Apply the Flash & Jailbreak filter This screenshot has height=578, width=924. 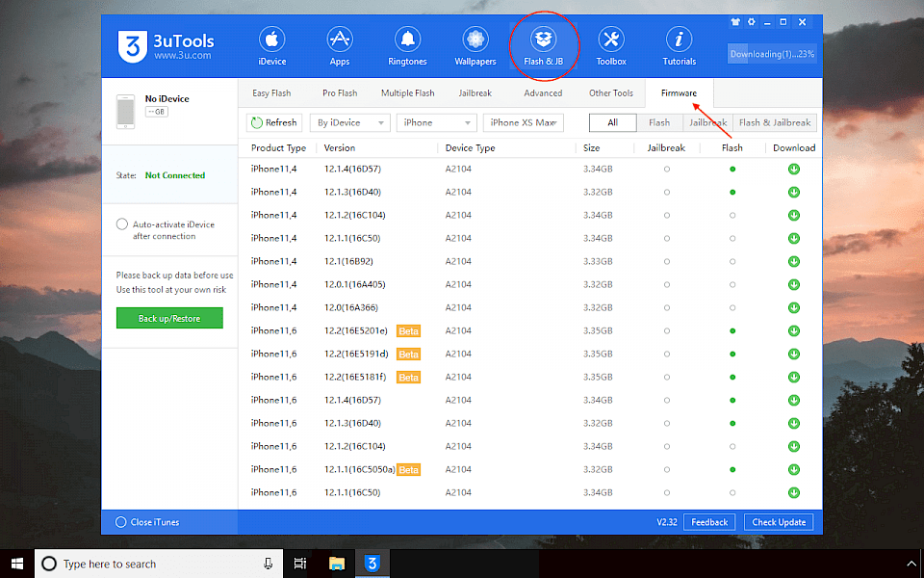click(x=775, y=122)
